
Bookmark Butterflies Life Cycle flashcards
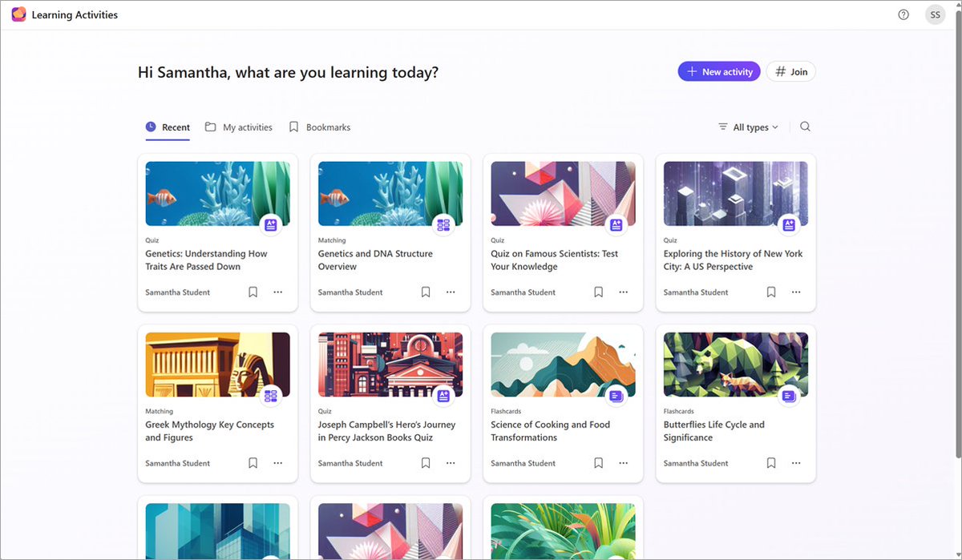tap(771, 463)
